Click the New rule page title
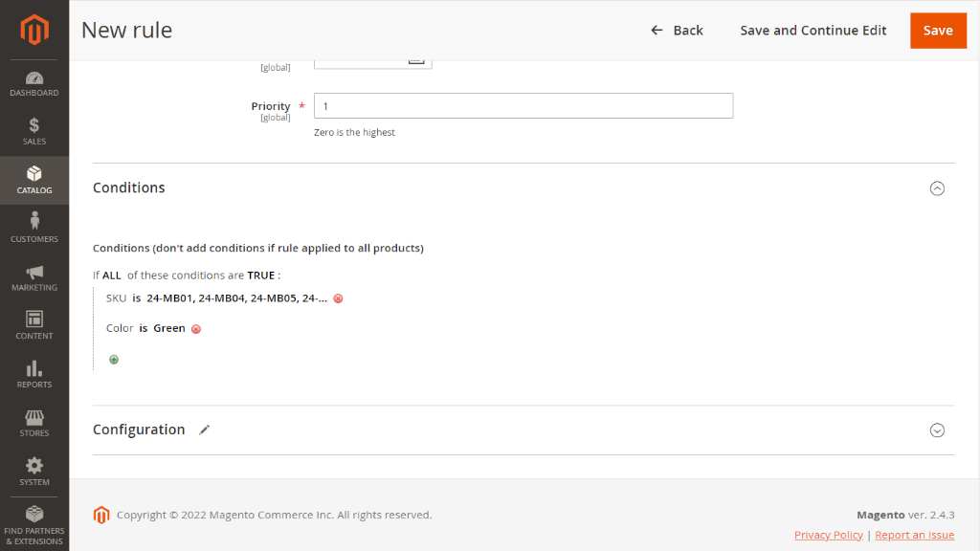Screen dimensions: 980x551 (127, 30)
